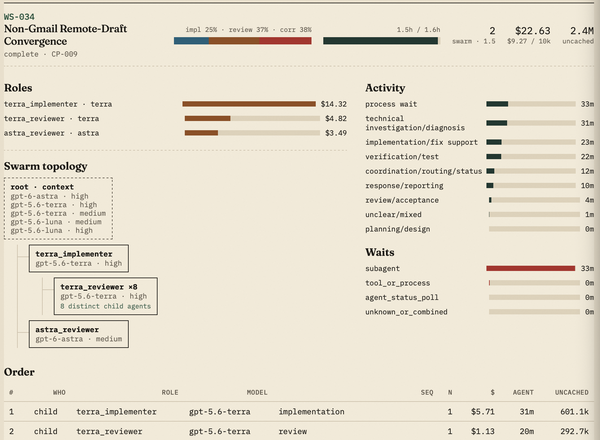Click the response/reporting activity label
The image size is (600, 440).
click(404, 186)
